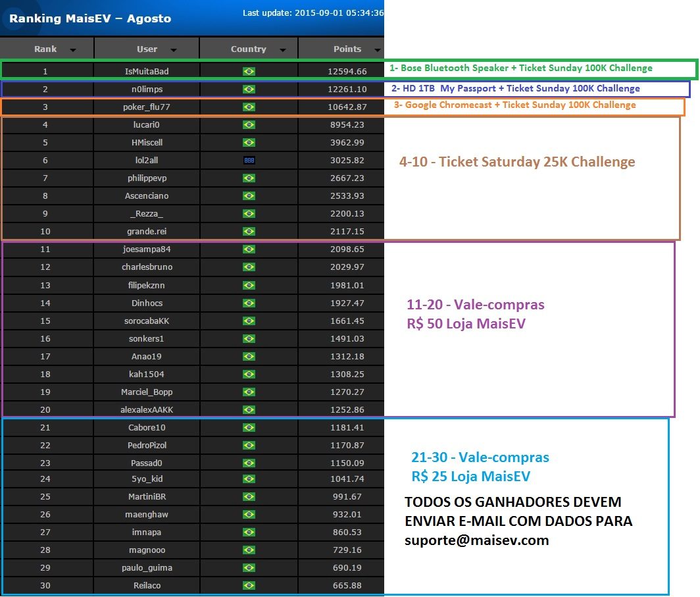Click the Bose Bluetooth Speaker prize text
700x597 pixels.
click(x=521, y=68)
